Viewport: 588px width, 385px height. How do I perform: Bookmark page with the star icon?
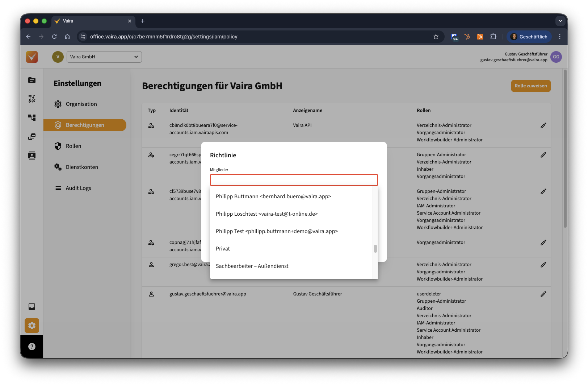click(436, 37)
